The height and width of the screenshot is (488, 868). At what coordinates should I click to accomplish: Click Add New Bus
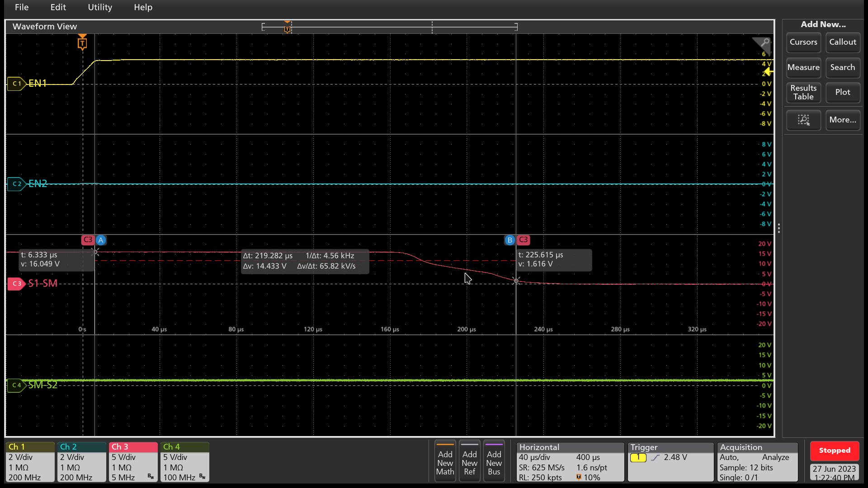coord(494,461)
